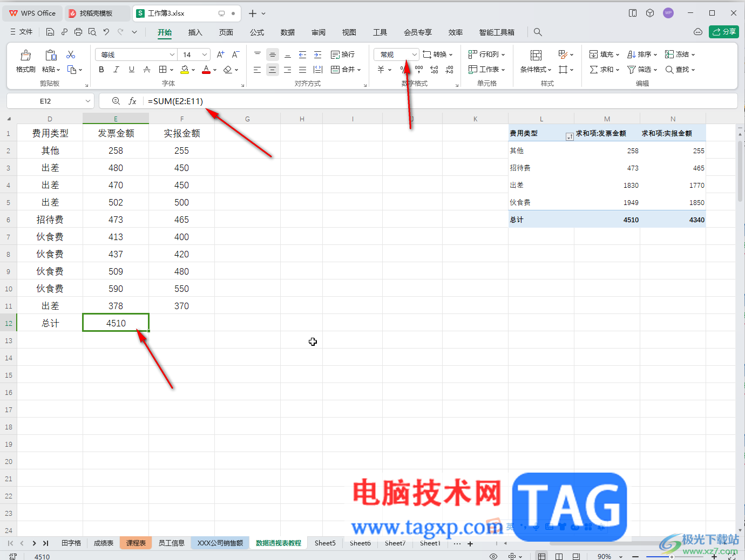Open the 数据 ribbon tab
This screenshot has height=560, width=745.
[288, 32]
